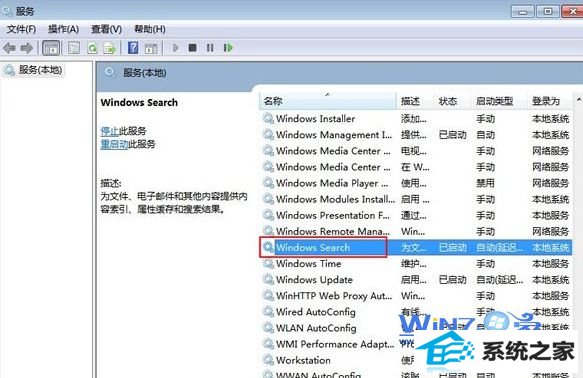The image size is (583, 378).
Task: Select Windows Modules Install... service
Action: (x=416, y=199)
